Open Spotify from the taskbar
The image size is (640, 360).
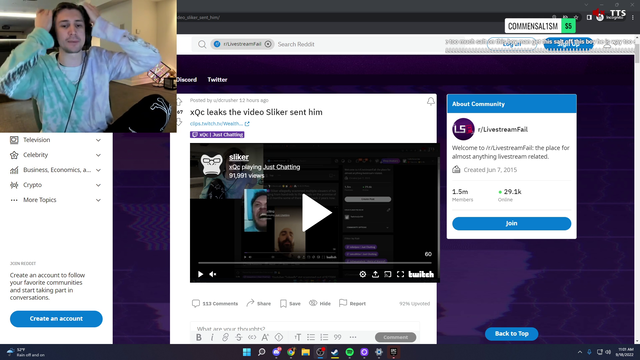point(350,352)
